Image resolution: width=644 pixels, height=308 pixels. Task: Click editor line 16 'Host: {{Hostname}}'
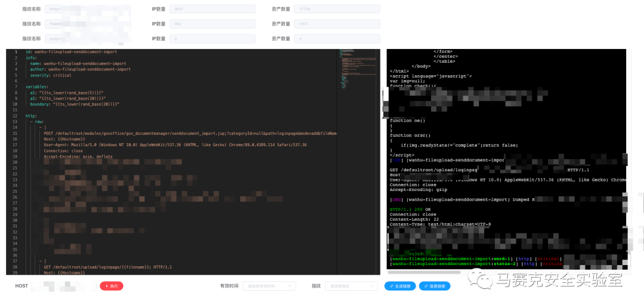64,140
